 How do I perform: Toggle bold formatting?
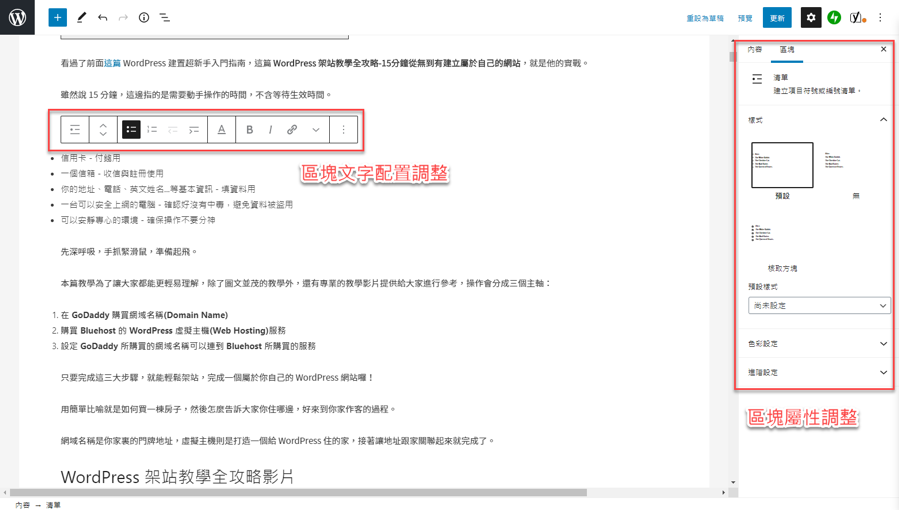[x=249, y=130]
